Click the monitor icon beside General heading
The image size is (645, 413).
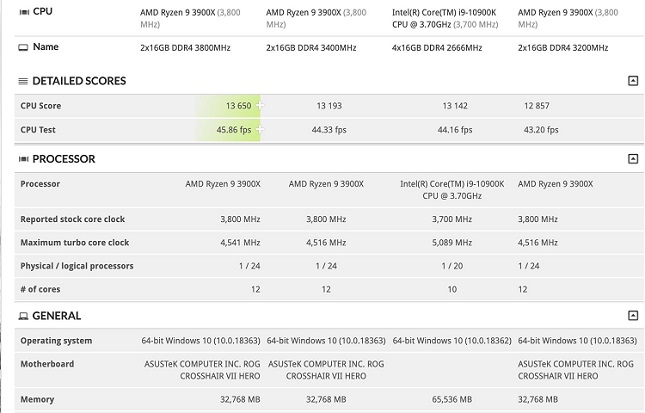[22, 315]
